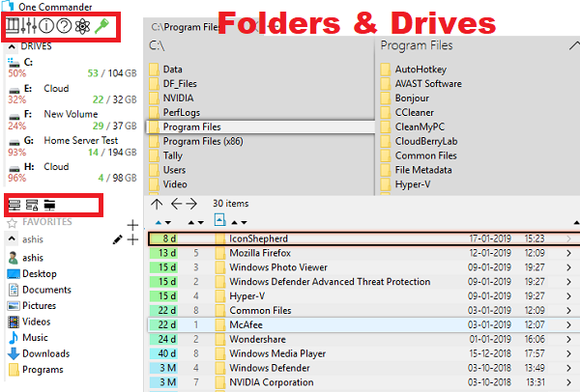Select the Windows Defender folder dated 03-10-2018
580x392 pixels.
pos(363,368)
